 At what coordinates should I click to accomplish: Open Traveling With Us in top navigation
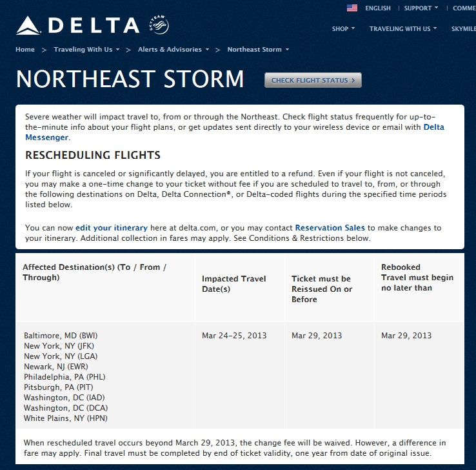pyautogui.click(x=402, y=29)
